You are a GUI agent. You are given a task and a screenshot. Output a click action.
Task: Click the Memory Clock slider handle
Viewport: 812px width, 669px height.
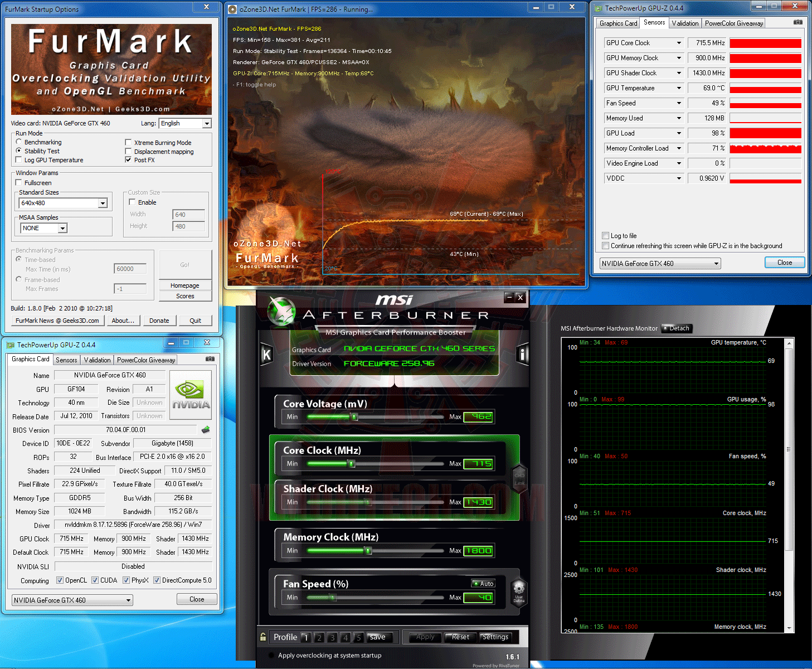[x=368, y=551]
